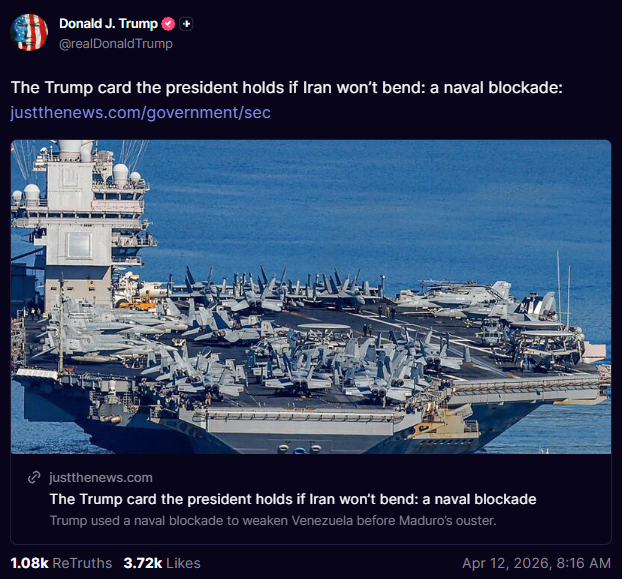Open the bold naval blockade card headline
This screenshot has width=622, height=579.
(x=293, y=499)
